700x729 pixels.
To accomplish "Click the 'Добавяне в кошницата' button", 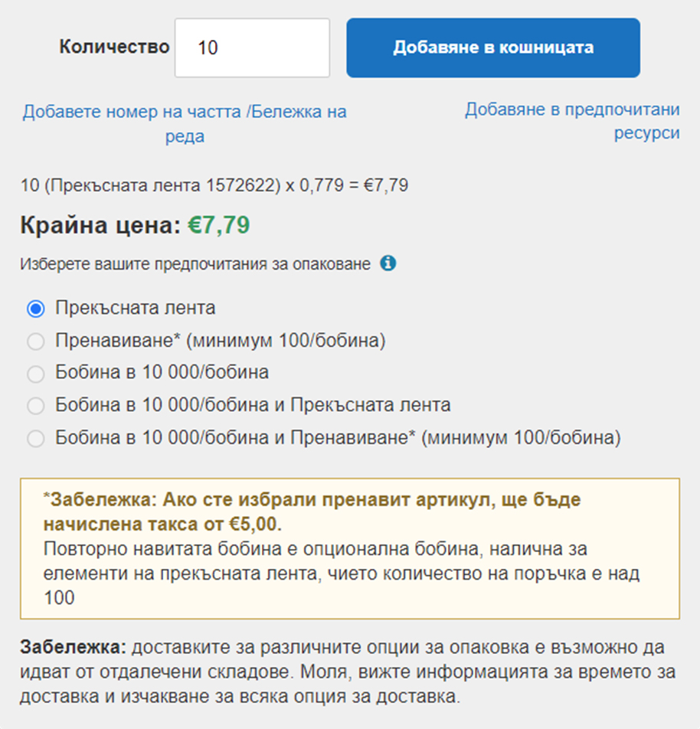I will tap(493, 48).
